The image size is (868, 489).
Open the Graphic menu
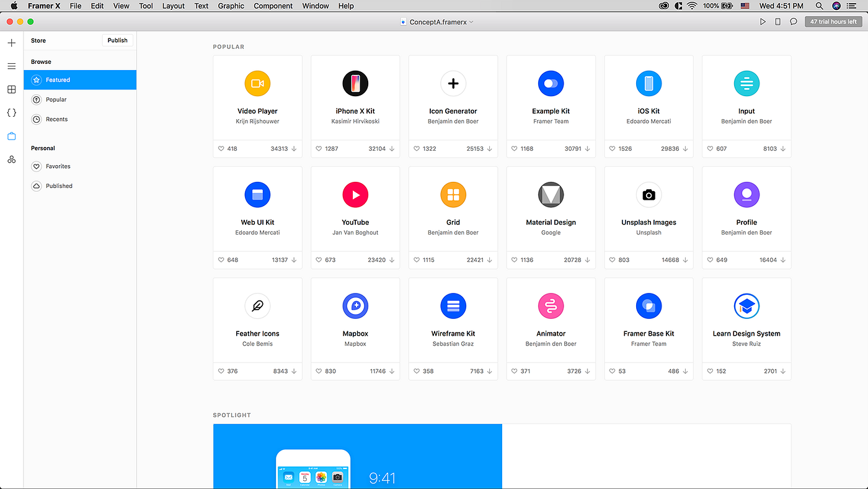[x=231, y=6]
